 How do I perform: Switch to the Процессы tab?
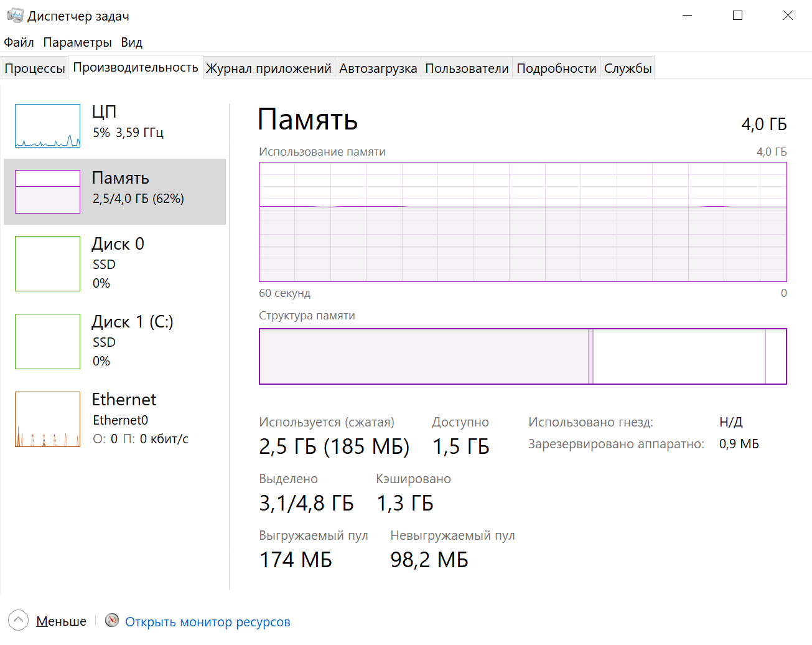[35, 68]
